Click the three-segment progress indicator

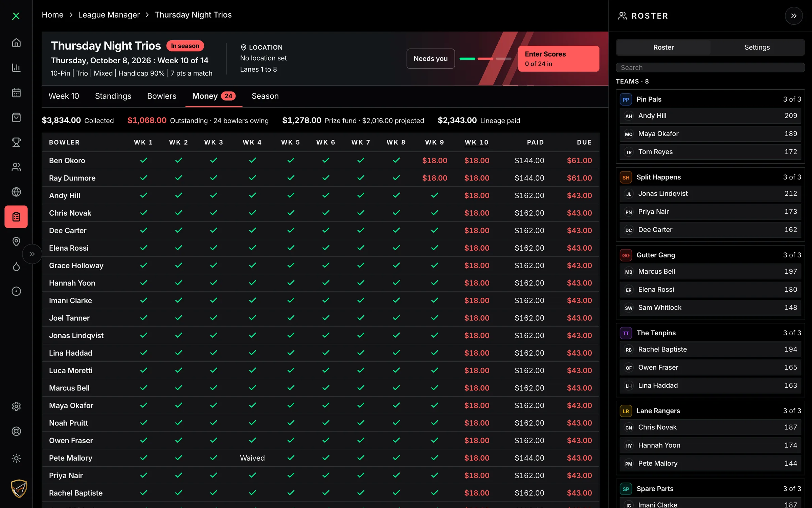point(485,59)
